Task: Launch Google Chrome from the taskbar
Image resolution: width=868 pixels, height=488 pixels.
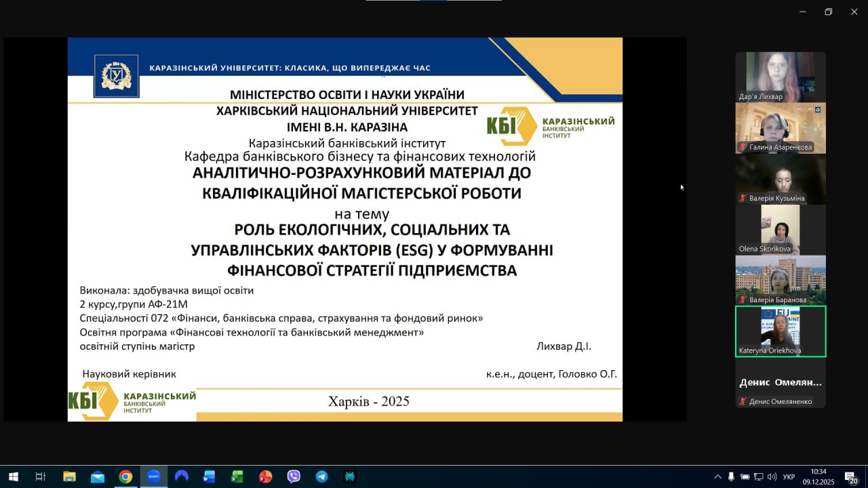Action: (x=125, y=476)
